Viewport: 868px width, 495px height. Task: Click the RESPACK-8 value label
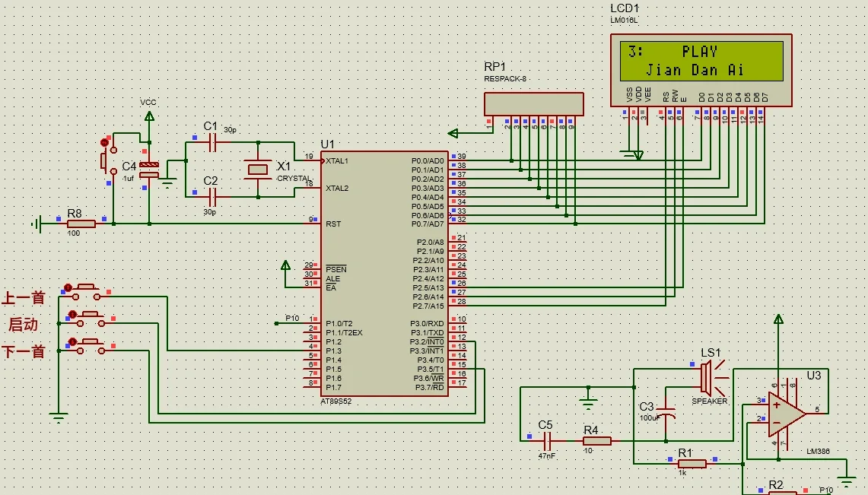[505, 78]
